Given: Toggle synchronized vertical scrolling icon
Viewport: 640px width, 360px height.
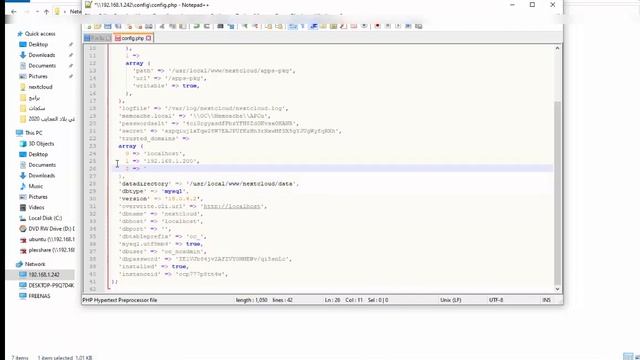Looking at the screenshot, I should coord(268,26).
